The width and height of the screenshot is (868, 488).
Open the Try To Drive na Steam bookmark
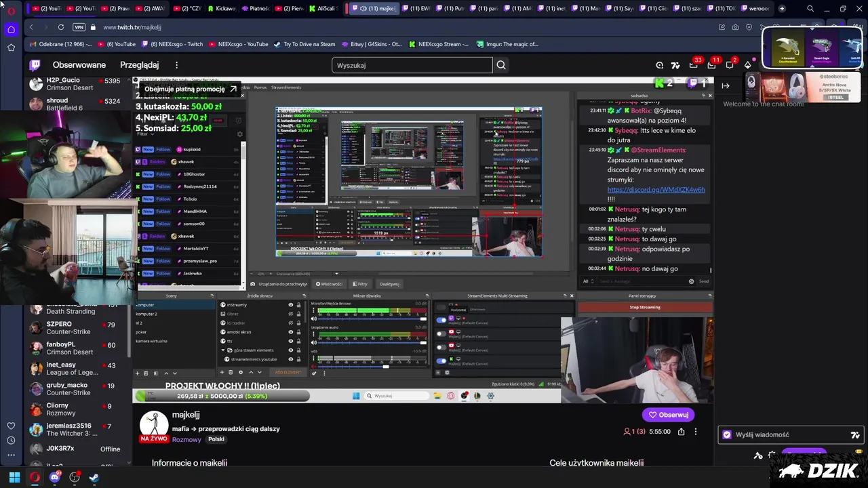point(304,44)
